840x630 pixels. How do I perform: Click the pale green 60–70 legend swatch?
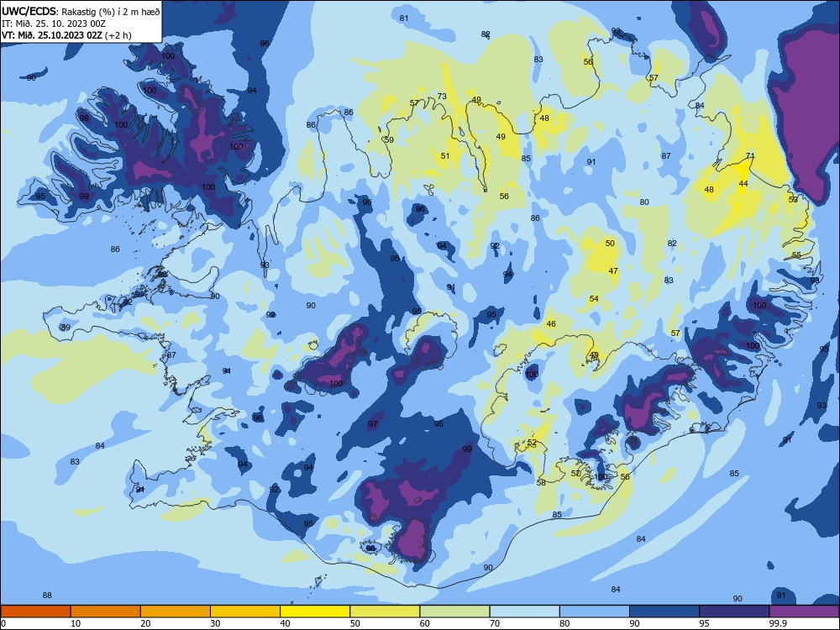pyautogui.click(x=454, y=612)
